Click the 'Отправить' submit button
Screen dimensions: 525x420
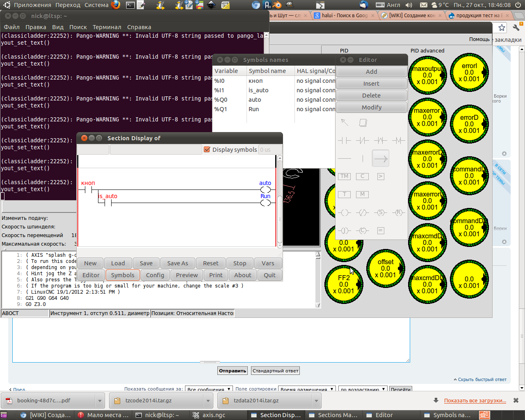233,371
